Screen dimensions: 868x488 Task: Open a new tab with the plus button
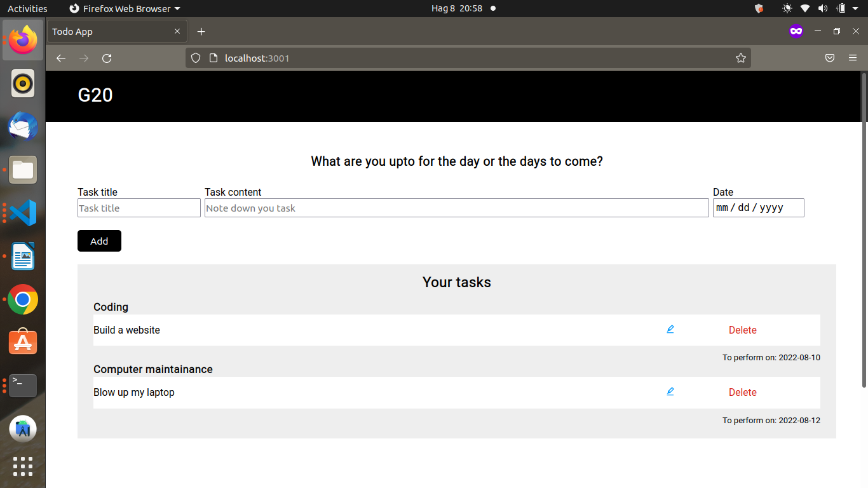click(x=201, y=32)
